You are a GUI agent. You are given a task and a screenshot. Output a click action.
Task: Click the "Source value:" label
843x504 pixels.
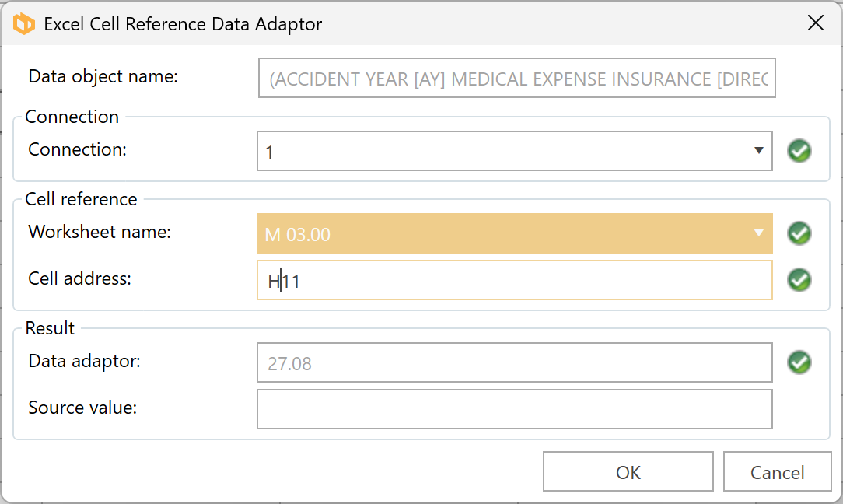[82, 407]
